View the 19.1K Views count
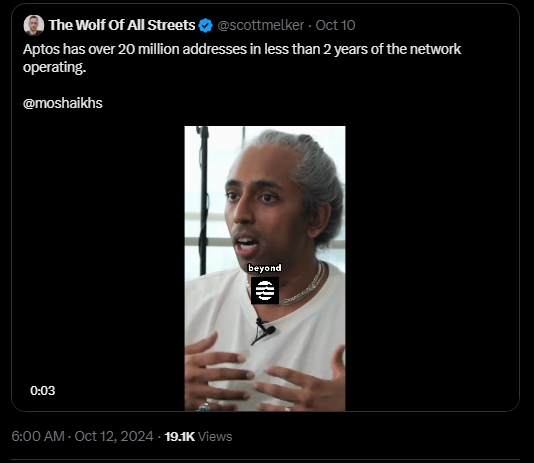Viewport: 534px width, 463px height. coord(198,436)
